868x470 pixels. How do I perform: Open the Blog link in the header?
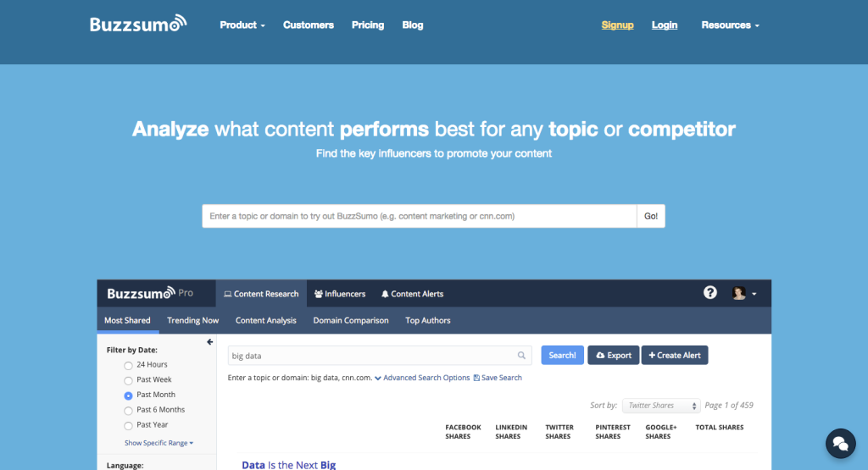coord(413,25)
